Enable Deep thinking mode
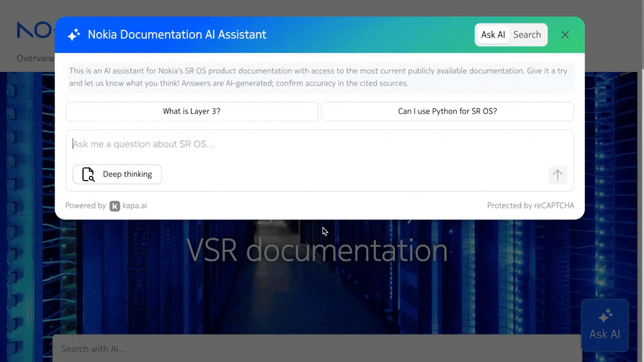Screen dimensions: 644x362 coord(117,174)
